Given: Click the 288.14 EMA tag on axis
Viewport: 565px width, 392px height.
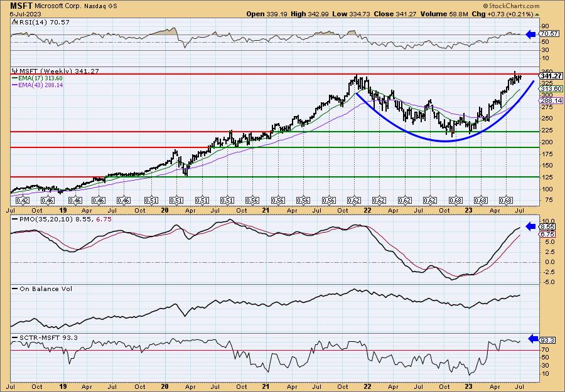Looking at the screenshot, I should pos(551,101).
